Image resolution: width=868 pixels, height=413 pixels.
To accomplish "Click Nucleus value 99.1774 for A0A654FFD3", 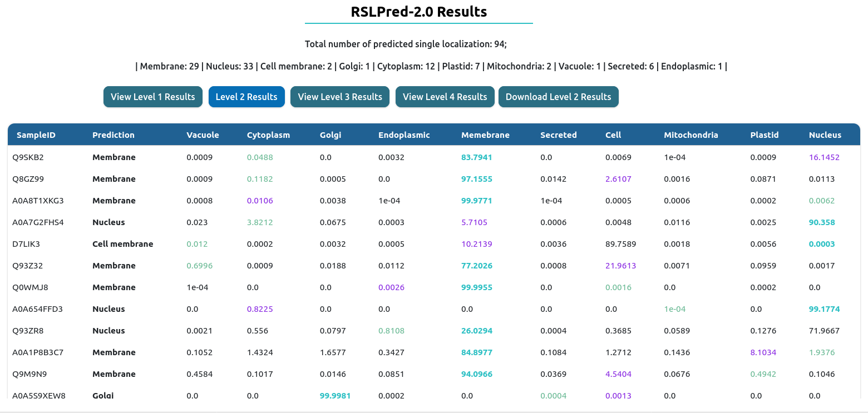I will [824, 309].
